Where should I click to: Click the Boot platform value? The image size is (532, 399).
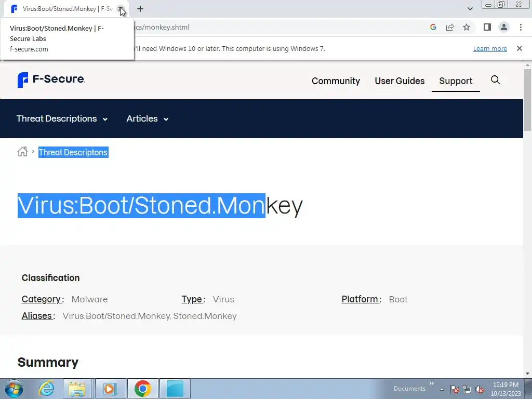[398, 299]
